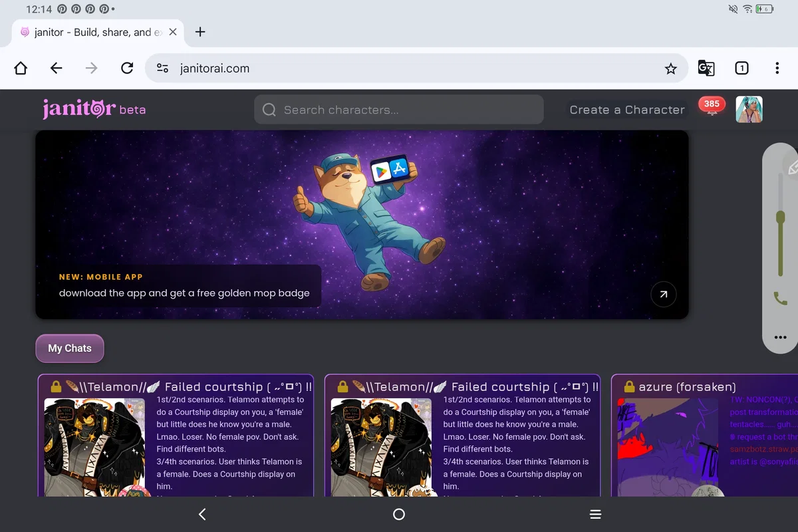
Task: Click the "NEW: MOBILE APP" banner label
Action: pos(101,277)
